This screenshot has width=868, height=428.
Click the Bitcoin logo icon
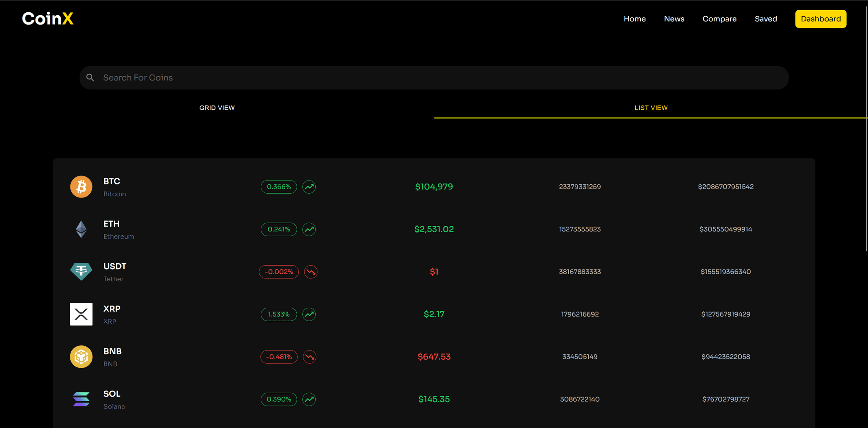[81, 187]
